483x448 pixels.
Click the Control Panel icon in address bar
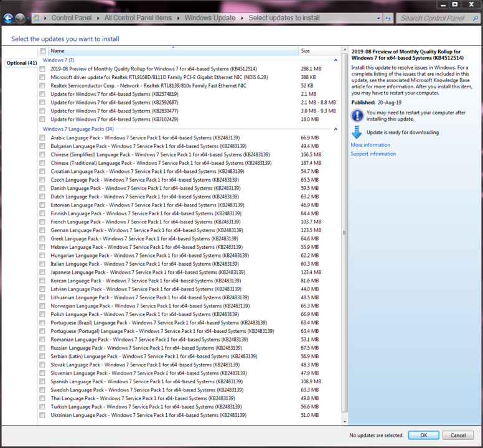(36, 18)
